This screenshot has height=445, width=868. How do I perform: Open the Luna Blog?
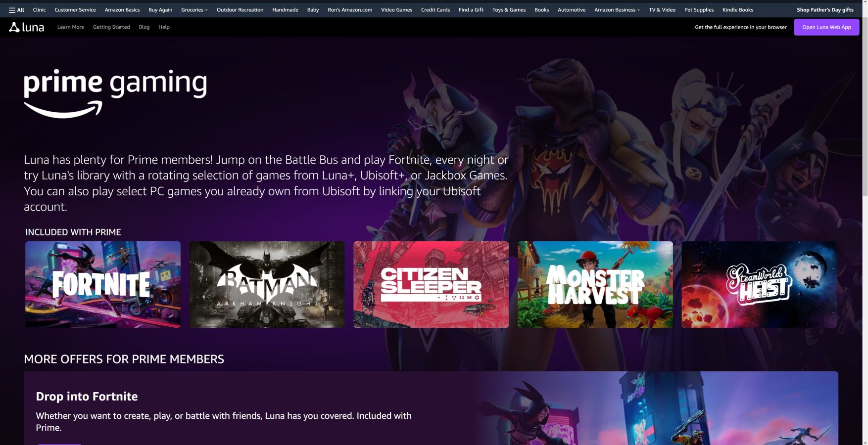click(144, 27)
